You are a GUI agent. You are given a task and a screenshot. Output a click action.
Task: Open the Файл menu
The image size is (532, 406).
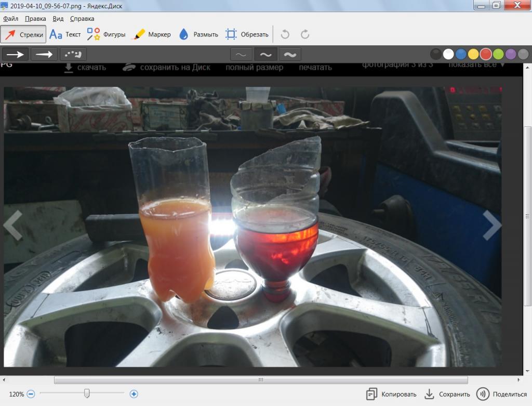pyautogui.click(x=10, y=19)
